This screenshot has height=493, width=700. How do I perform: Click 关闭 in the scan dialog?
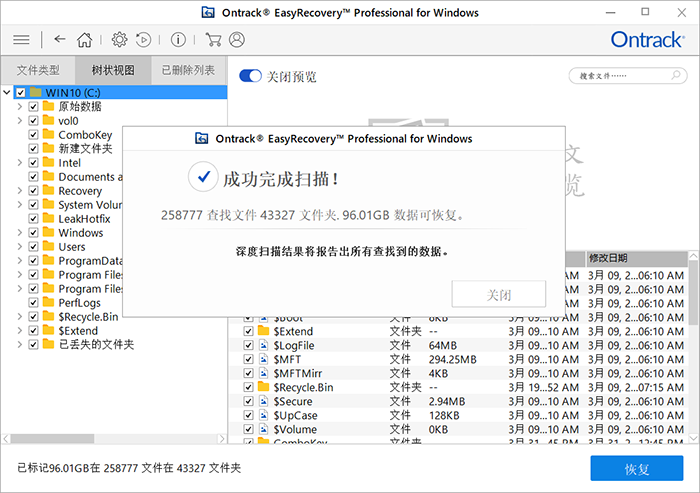[499, 294]
